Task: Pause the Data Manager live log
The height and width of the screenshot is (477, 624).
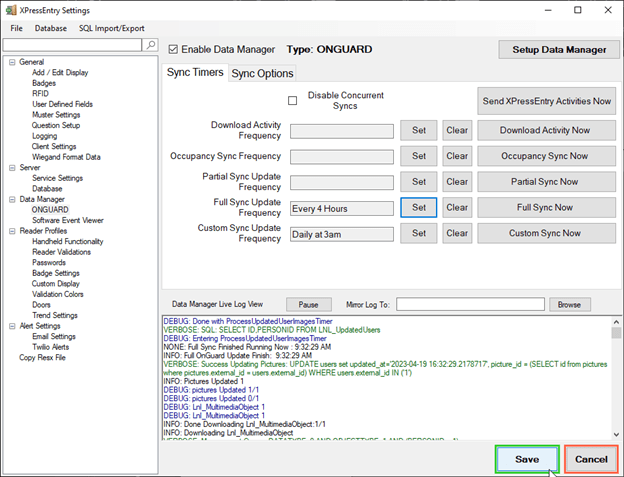Action: pyautogui.click(x=308, y=304)
